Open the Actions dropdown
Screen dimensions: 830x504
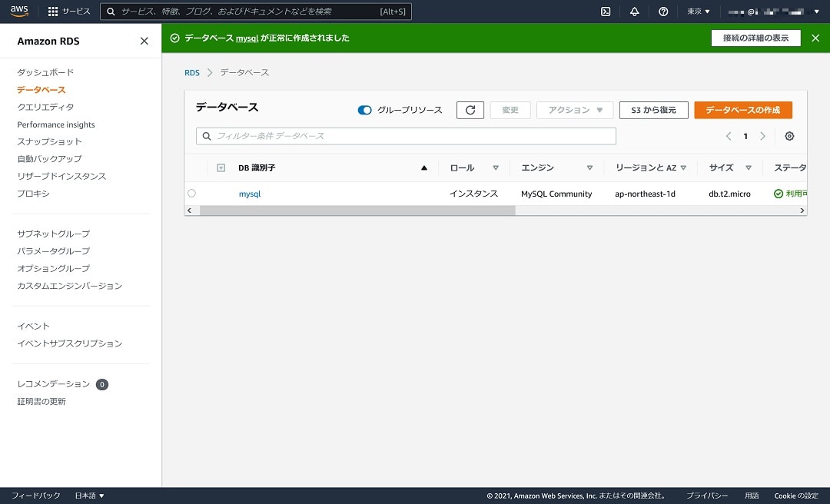click(x=575, y=110)
